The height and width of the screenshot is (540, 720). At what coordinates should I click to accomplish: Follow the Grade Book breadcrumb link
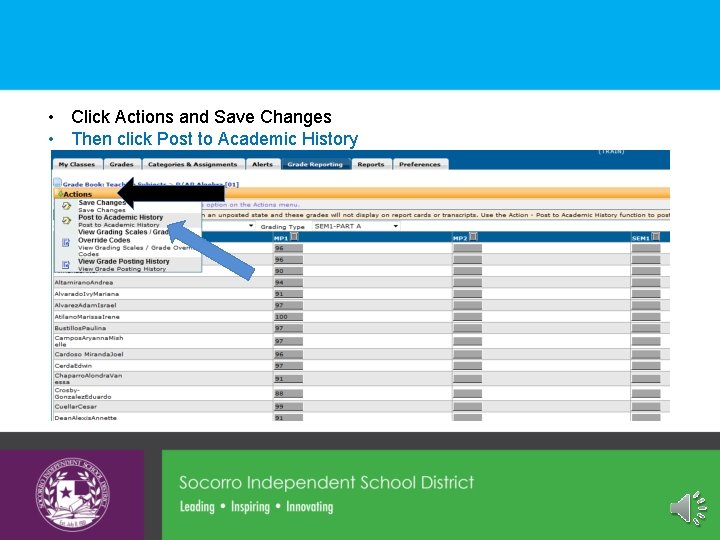click(x=150, y=184)
